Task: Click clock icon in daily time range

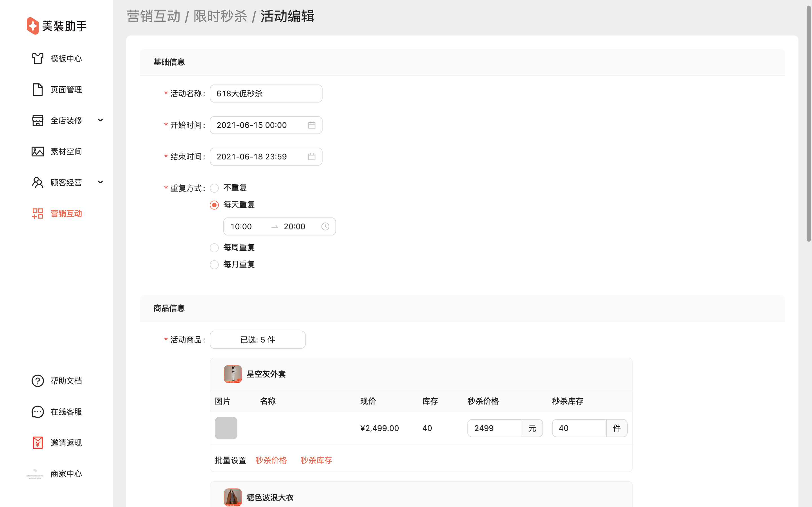Action: click(325, 227)
